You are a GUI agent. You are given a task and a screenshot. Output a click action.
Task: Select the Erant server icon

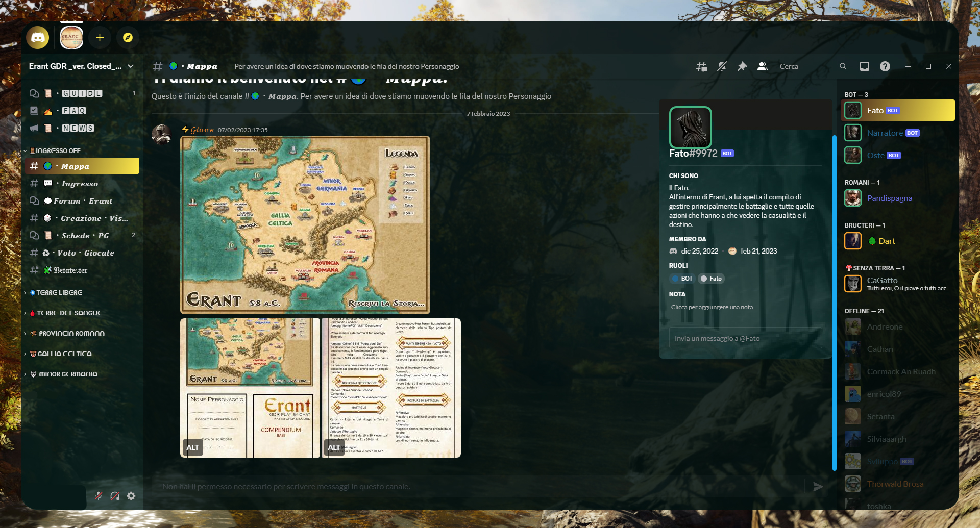click(71, 37)
